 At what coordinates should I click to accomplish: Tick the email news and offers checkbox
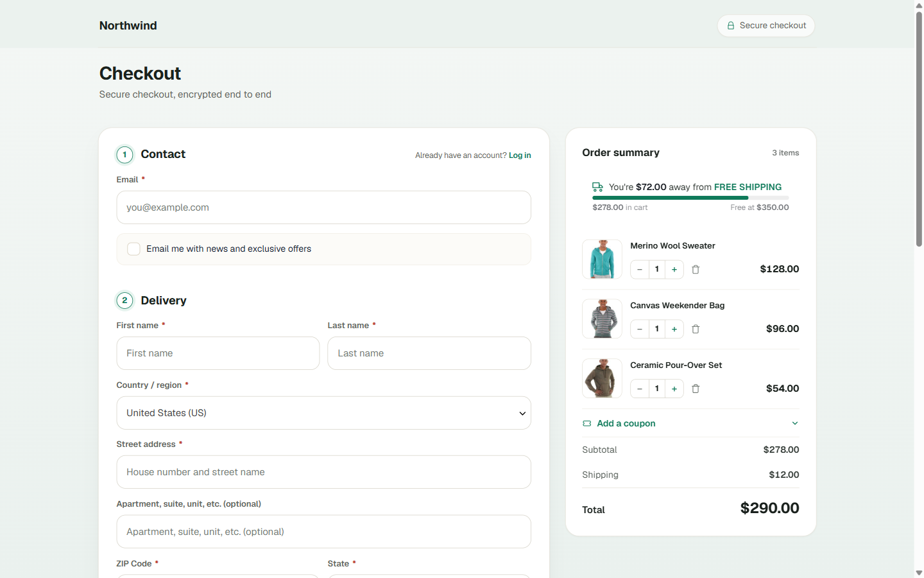(x=133, y=249)
